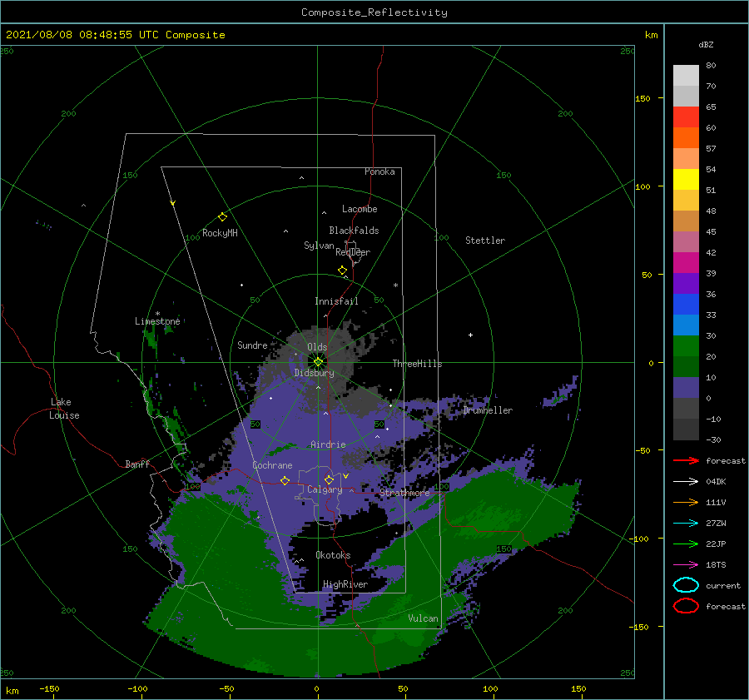Click the Composite_Reflectivity title text
This screenshot has width=749, height=700.
374,12
